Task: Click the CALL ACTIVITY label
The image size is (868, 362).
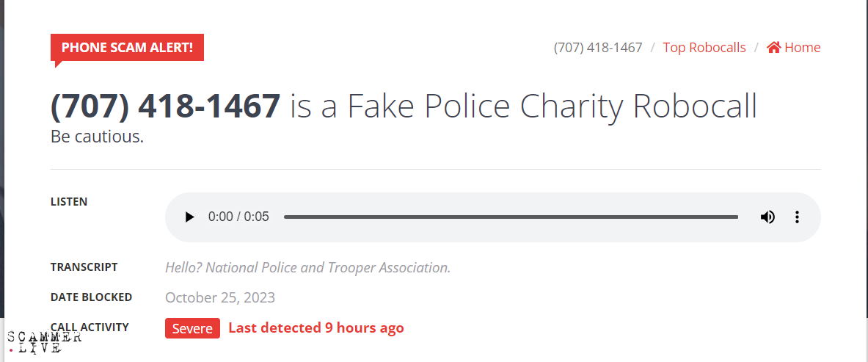Action: 90,327
